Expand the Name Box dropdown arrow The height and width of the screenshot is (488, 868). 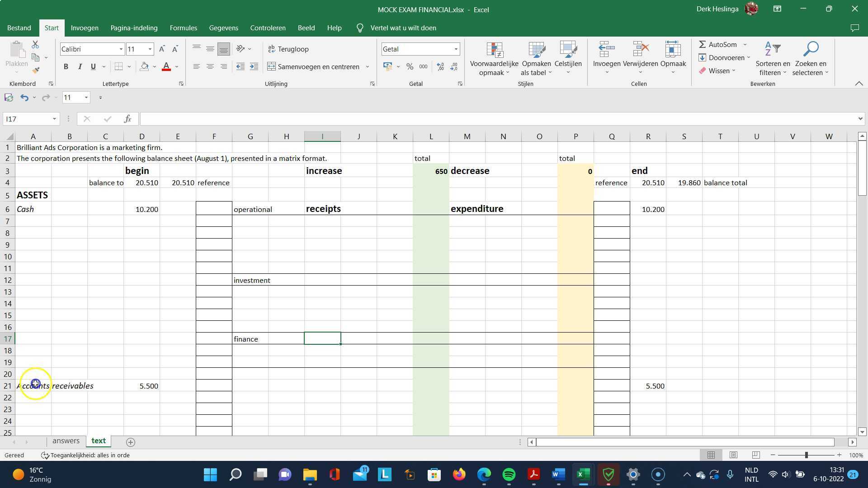pos(54,119)
